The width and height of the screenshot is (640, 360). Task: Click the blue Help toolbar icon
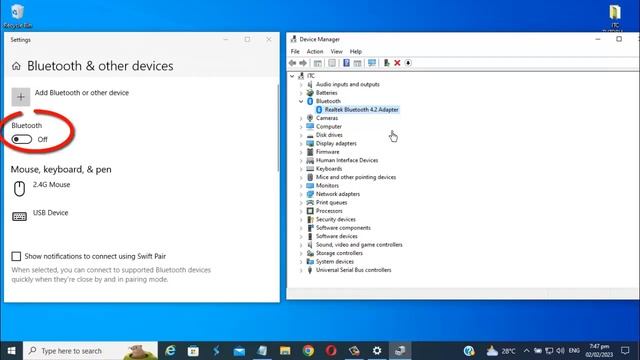[346, 63]
